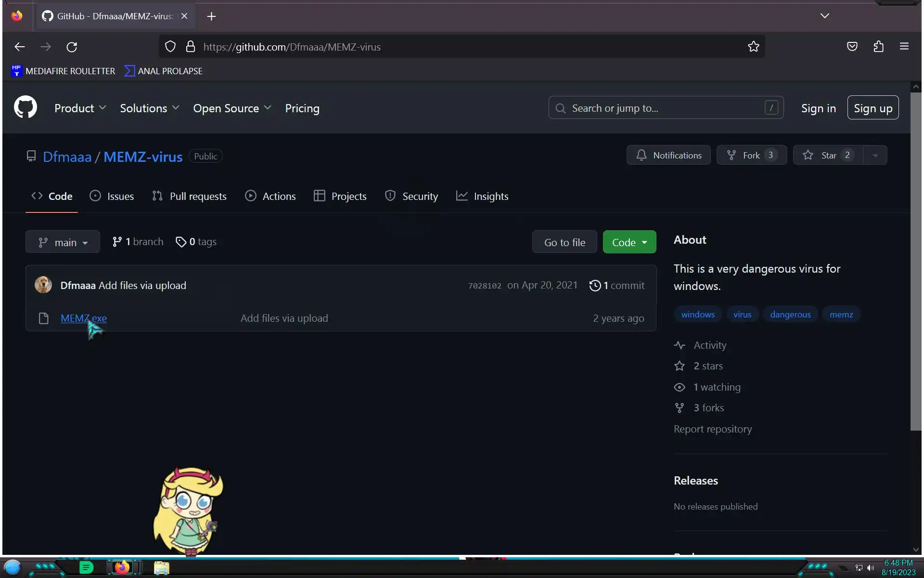
Task: Expand the main branch selector
Action: coord(63,242)
